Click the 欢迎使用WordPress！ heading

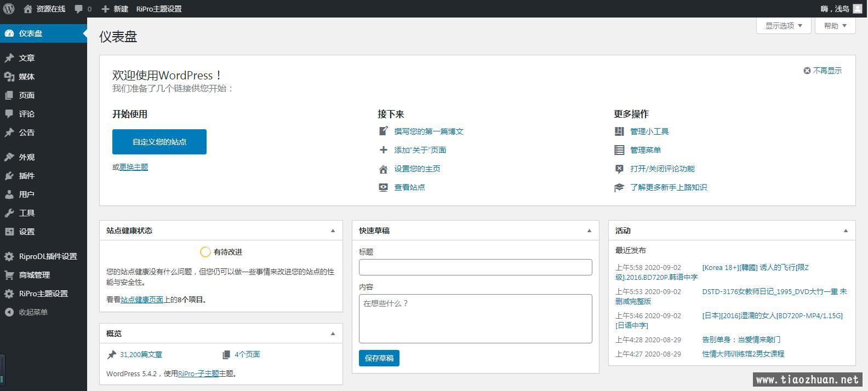pyautogui.click(x=167, y=75)
